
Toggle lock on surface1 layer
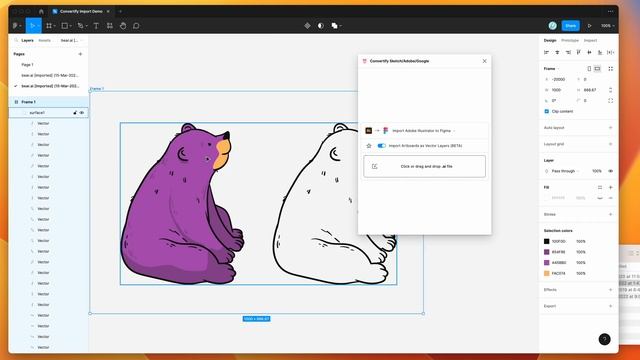pyautogui.click(x=75, y=113)
